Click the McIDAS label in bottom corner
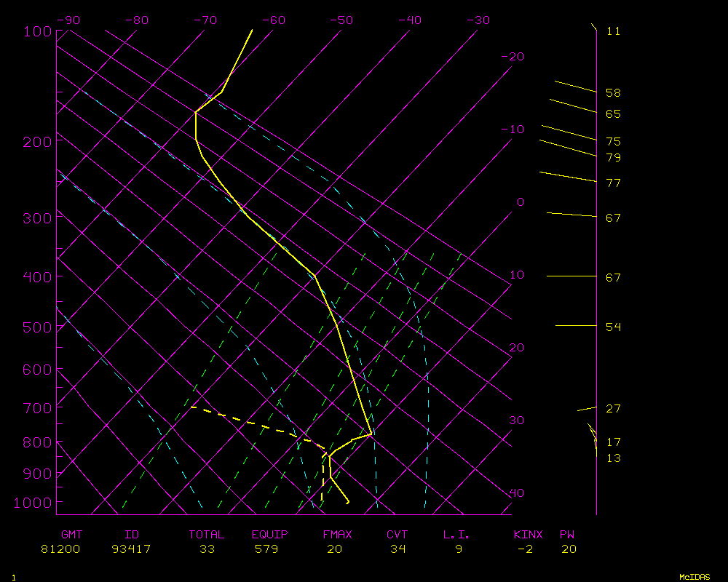The height and width of the screenshot is (582, 728). pos(695,577)
